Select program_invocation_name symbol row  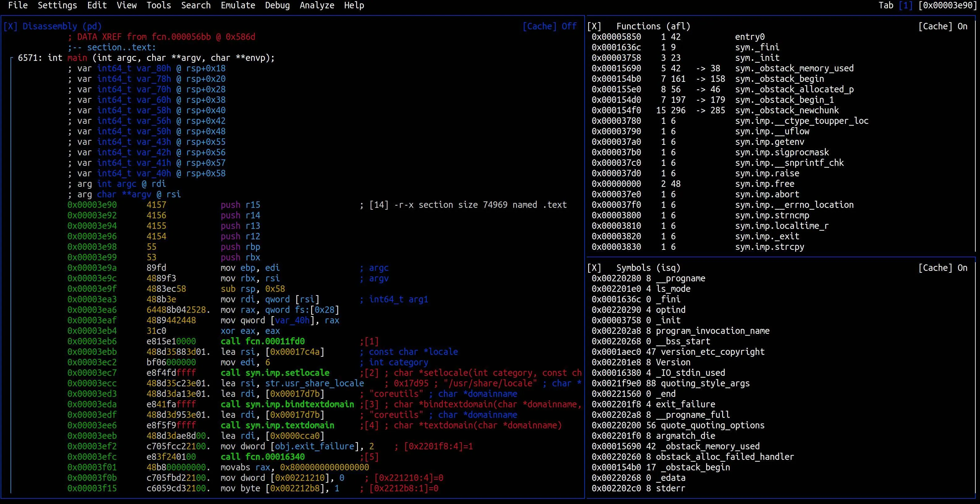[x=712, y=331]
